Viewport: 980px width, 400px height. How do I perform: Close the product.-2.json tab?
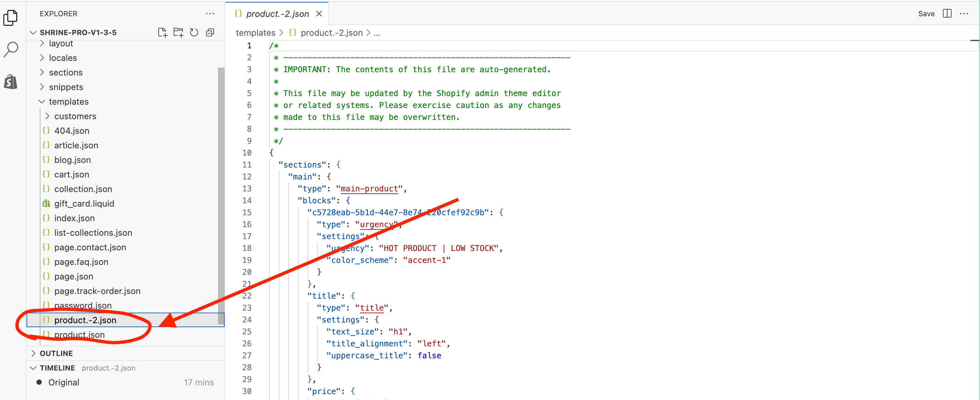(319, 14)
